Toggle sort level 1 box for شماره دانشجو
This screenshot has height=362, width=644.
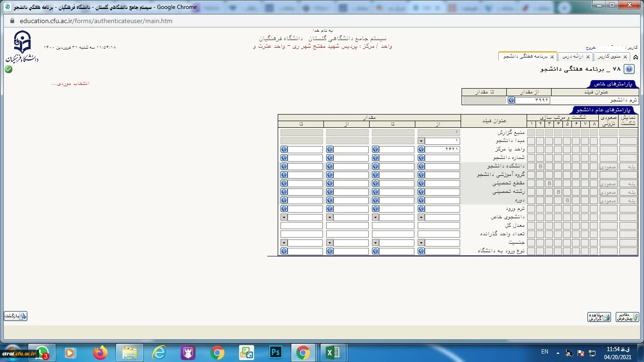tap(531, 158)
